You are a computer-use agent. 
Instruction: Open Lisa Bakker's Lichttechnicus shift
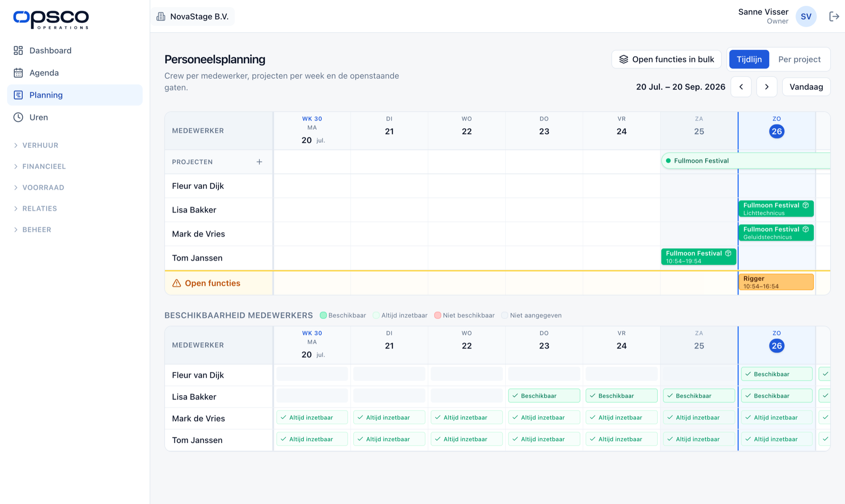[x=776, y=209]
